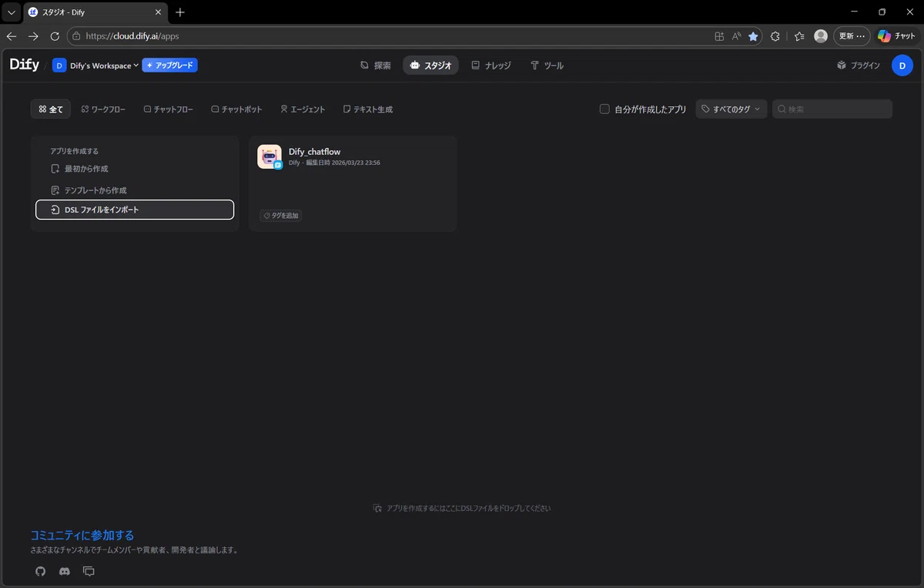Screen dimensions: 924x588
Task: Click the 更新 browser update button
Action: 852,36
